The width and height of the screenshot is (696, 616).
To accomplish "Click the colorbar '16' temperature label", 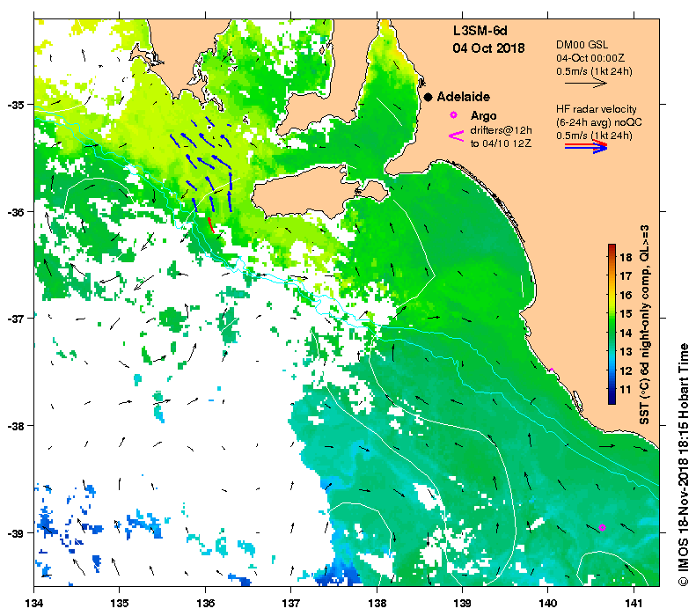I will pyautogui.click(x=626, y=295).
